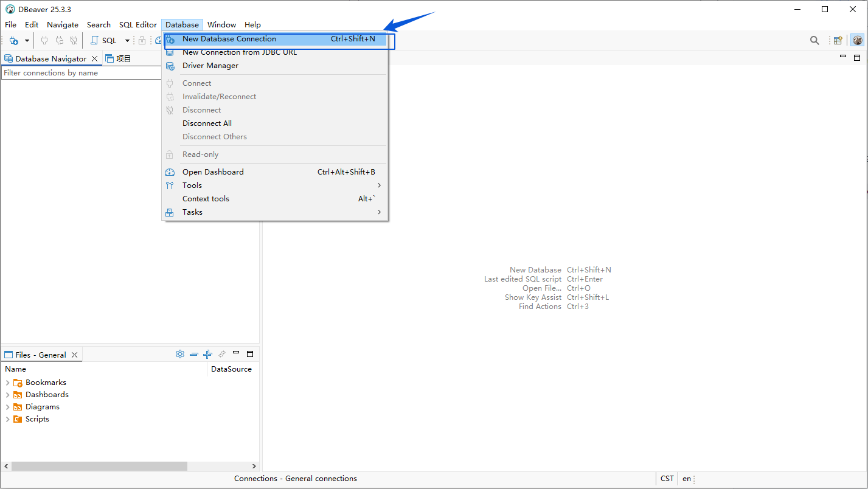
Task: Toggle the Read-only menu entry
Action: 275,154
